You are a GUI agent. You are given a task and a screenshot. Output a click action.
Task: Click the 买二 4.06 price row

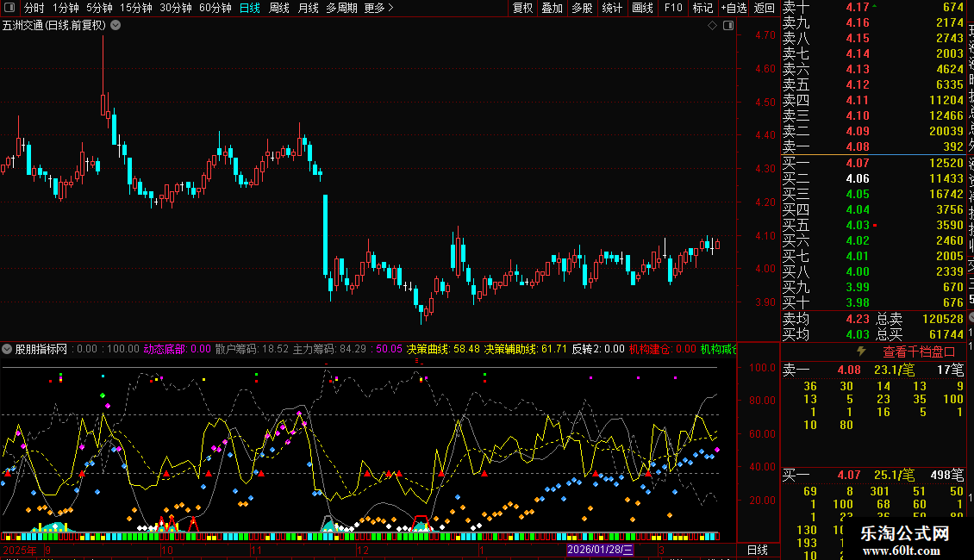[x=873, y=178]
